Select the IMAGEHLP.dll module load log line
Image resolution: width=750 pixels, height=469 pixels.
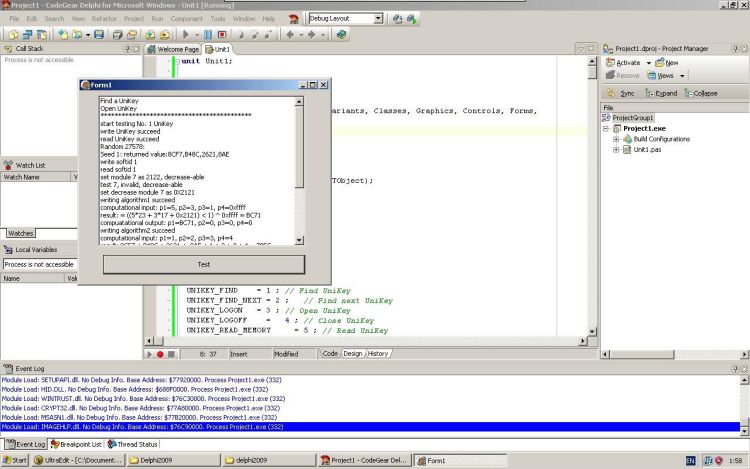coord(371,426)
